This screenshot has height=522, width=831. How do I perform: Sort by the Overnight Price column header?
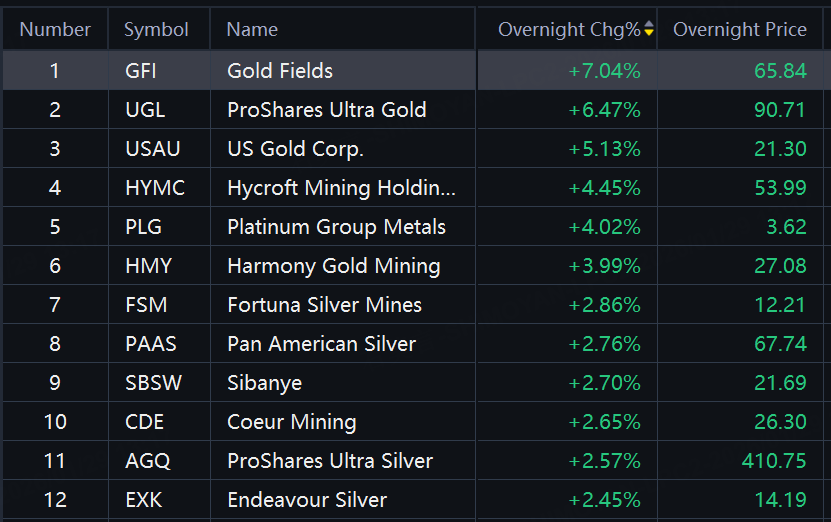pos(739,30)
